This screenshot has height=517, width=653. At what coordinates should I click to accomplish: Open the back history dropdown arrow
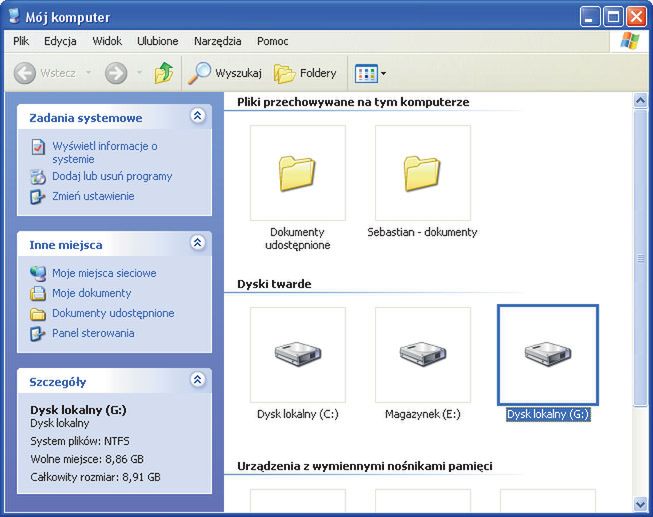pyautogui.click(x=88, y=73)
